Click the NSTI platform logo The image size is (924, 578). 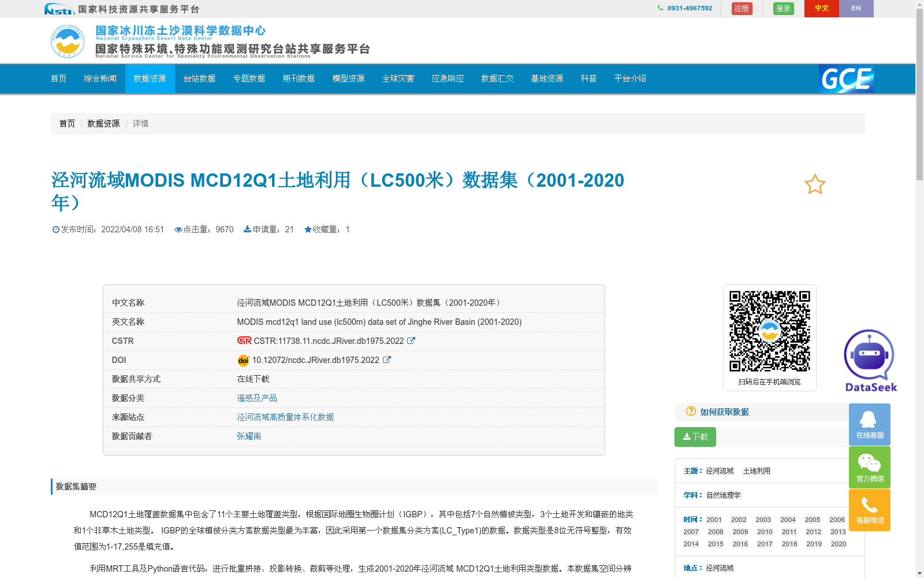coord(59,9)
